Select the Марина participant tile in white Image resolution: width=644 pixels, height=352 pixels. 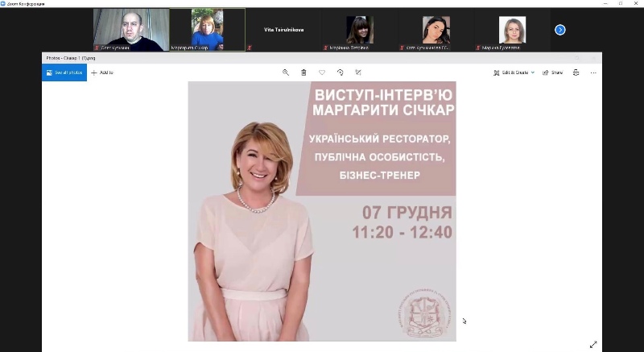click(513, 30)
